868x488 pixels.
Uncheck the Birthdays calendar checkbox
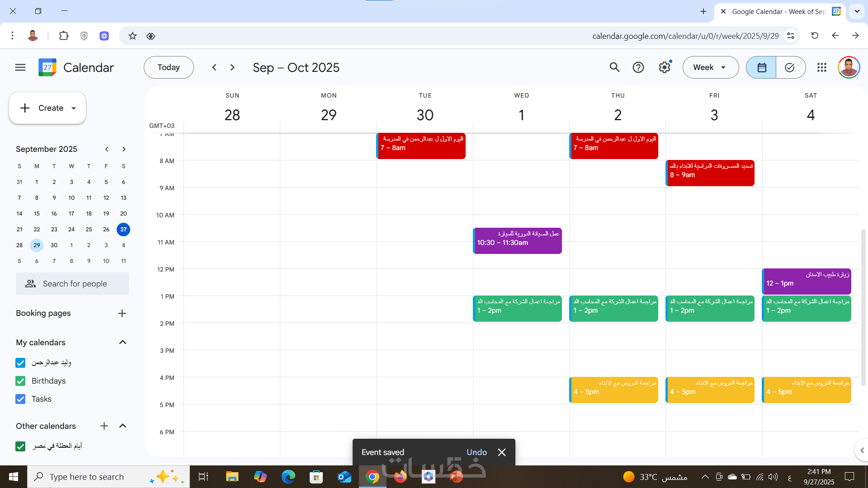click(x=20, y=381)
